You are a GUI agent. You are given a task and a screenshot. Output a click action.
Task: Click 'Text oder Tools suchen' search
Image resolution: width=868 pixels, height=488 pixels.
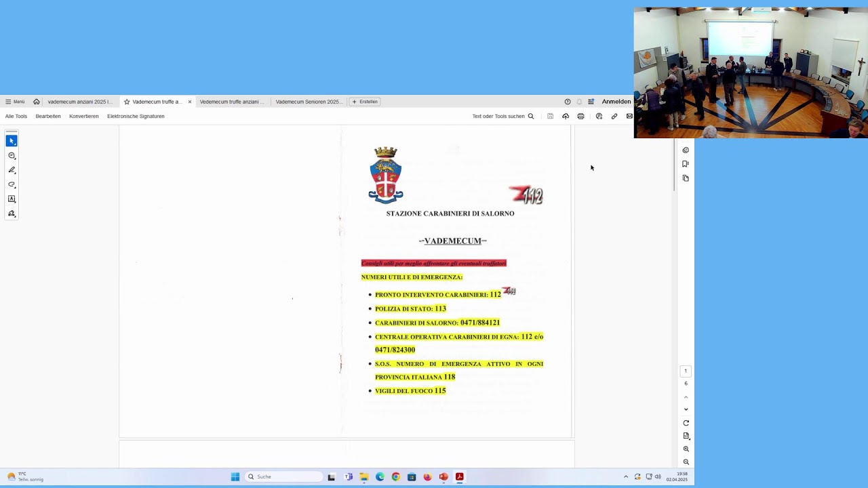[x=503, y=116]
